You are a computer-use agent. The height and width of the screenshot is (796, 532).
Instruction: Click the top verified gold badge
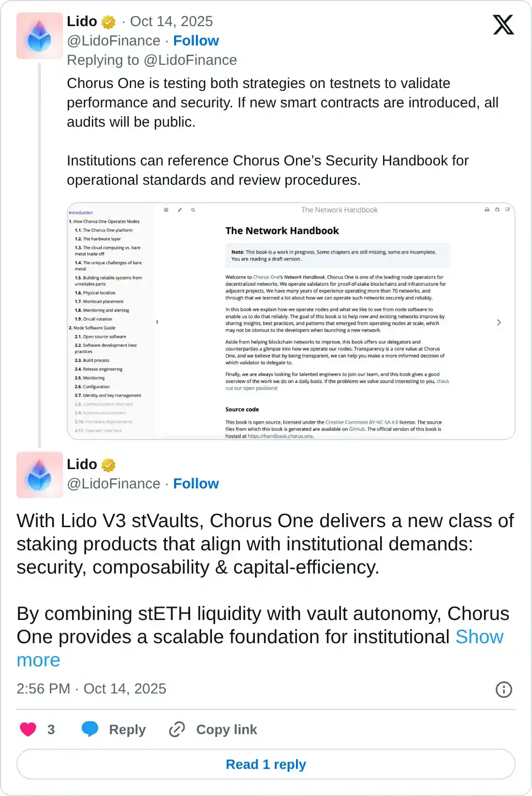108,22
